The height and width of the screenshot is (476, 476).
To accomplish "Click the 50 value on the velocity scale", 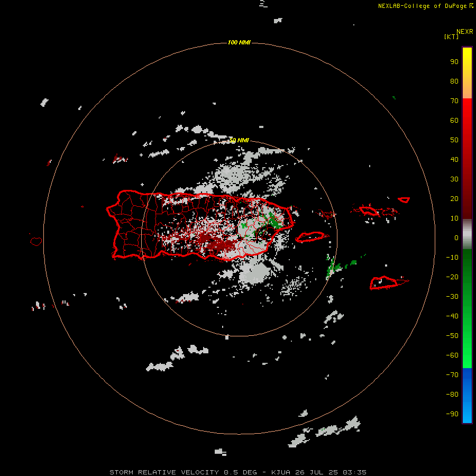I will [454, 140].
